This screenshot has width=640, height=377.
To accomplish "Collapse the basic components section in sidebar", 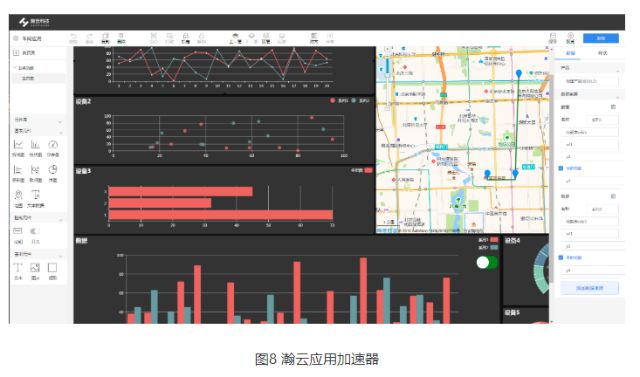I will [x=60, y=256].
